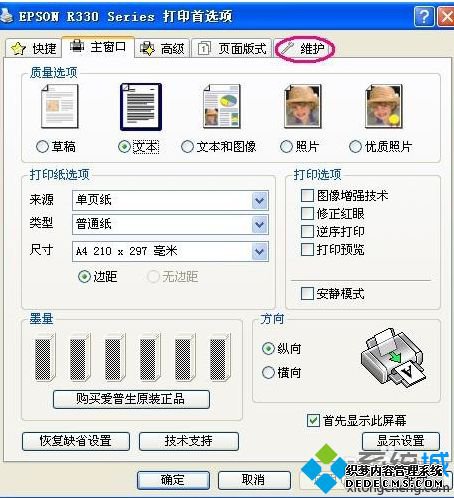Switch to the 主窗口 tab
454x498 pixels.
98,47
